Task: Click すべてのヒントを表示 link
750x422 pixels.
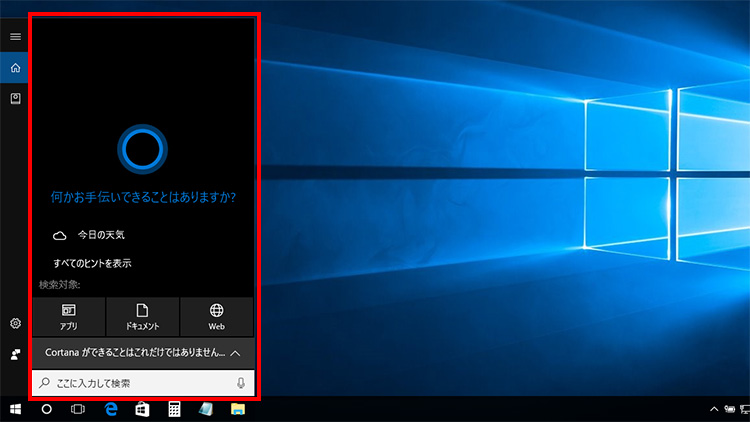Action: [x=92, y=263]
